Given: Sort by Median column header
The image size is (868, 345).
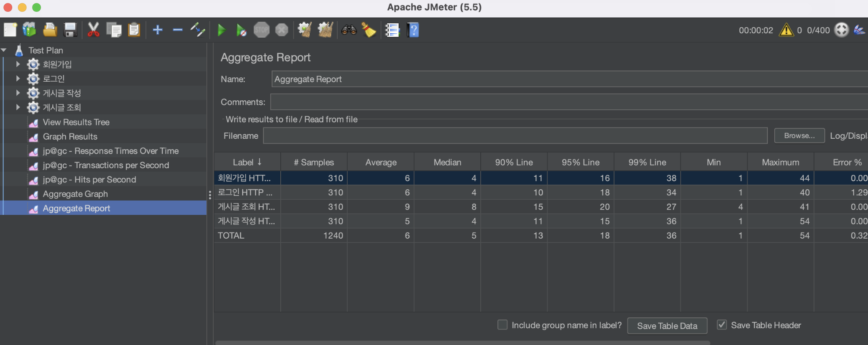Looking at the screenshot, I should [447, 162].
